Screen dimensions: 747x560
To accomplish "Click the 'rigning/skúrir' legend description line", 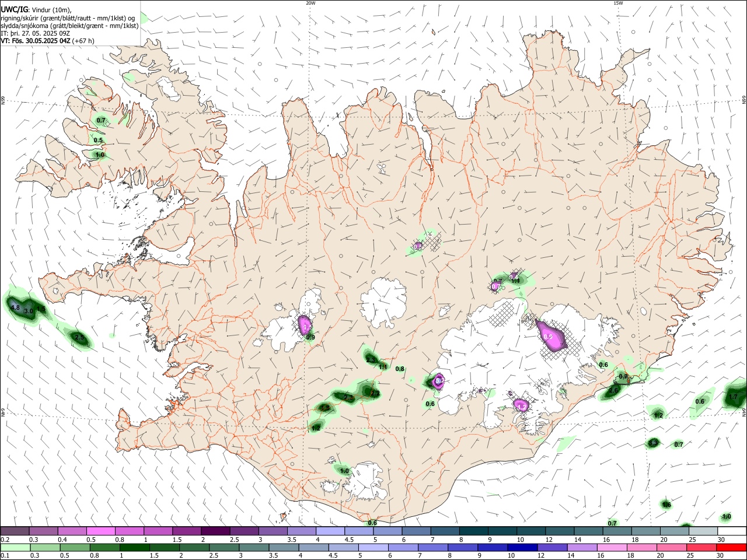I will click(68, 17).
